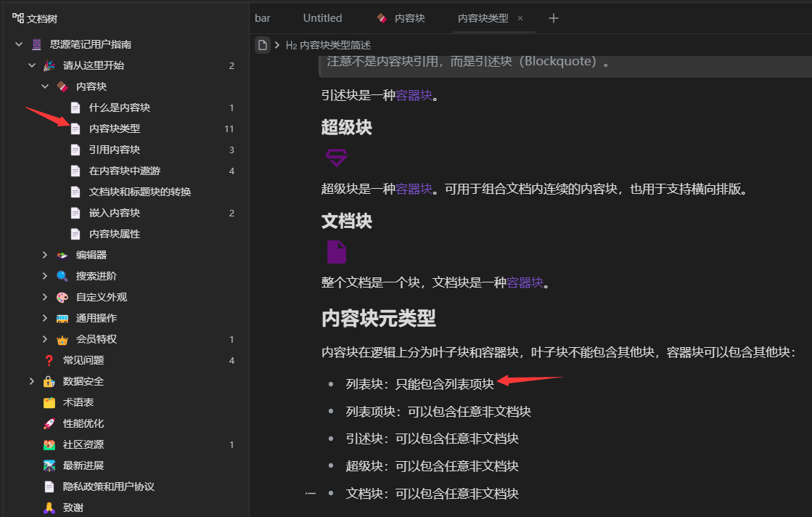This screenshot has width=812, height=517.
Task: Collapse the 思源笔记用户指南 notebook
Action: click(19, 44)
